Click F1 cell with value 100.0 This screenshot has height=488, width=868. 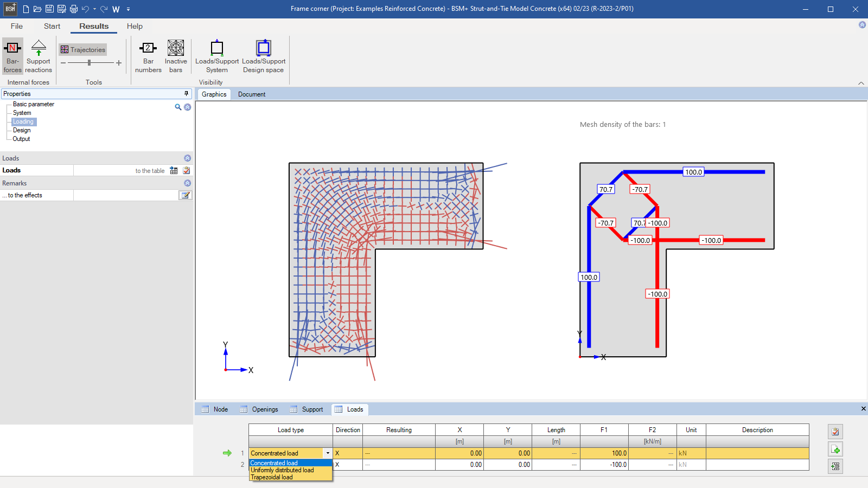pyautogui.click(x=604, y=453)
